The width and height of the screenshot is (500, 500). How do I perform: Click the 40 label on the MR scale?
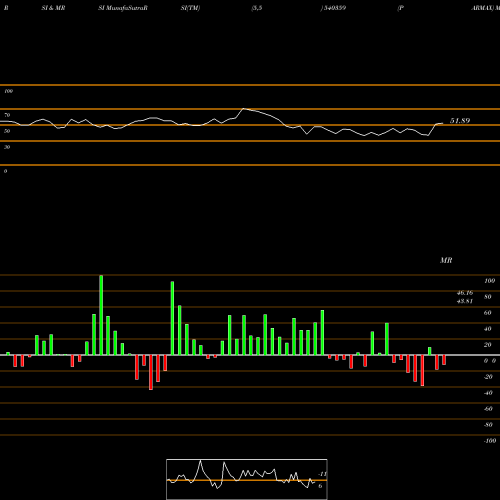tap(488, 329)
